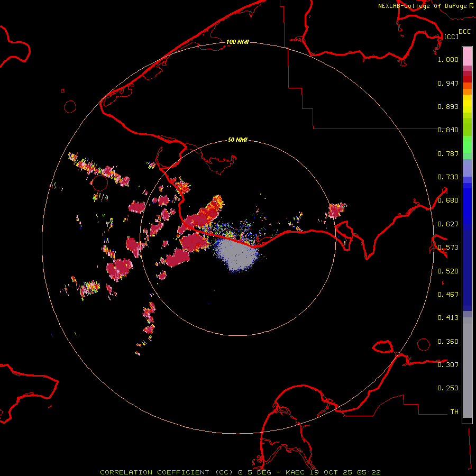Viewport: 476px width, 476px height.
Task: Click the 0.520 color scale label
Action: pyautogui.click(x=448, y=271)
